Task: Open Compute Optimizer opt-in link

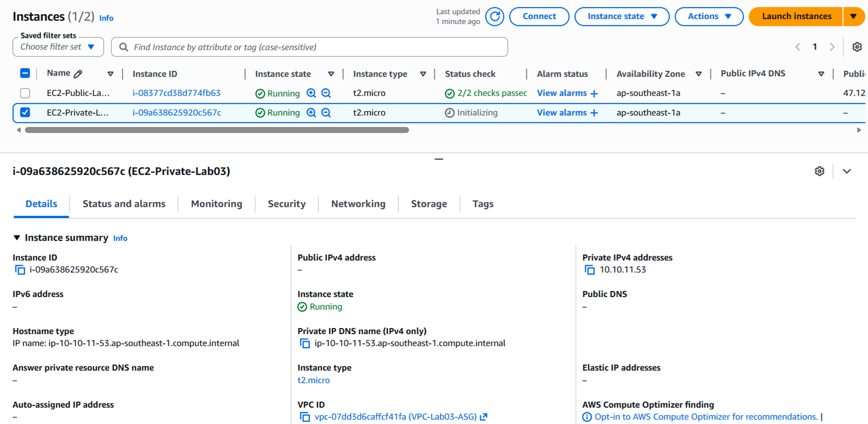Action: click(706, 417)
